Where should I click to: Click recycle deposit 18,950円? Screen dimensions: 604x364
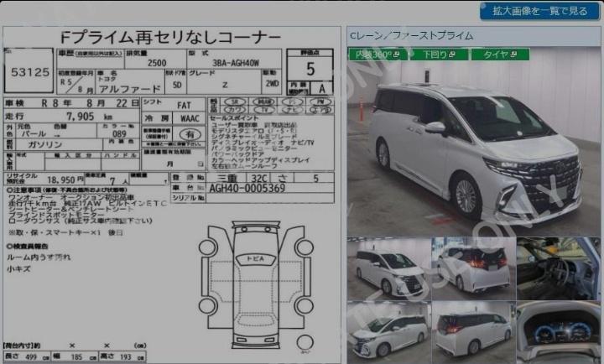65,179
